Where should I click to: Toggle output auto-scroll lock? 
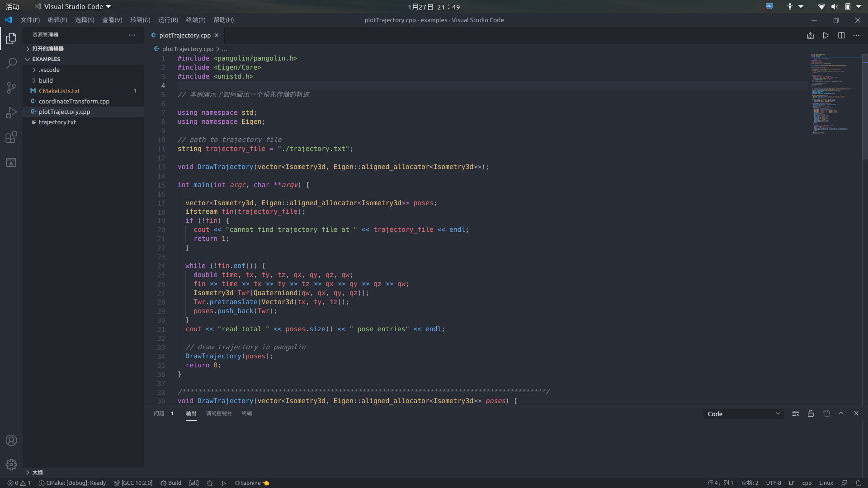click(x=811, y=413)
